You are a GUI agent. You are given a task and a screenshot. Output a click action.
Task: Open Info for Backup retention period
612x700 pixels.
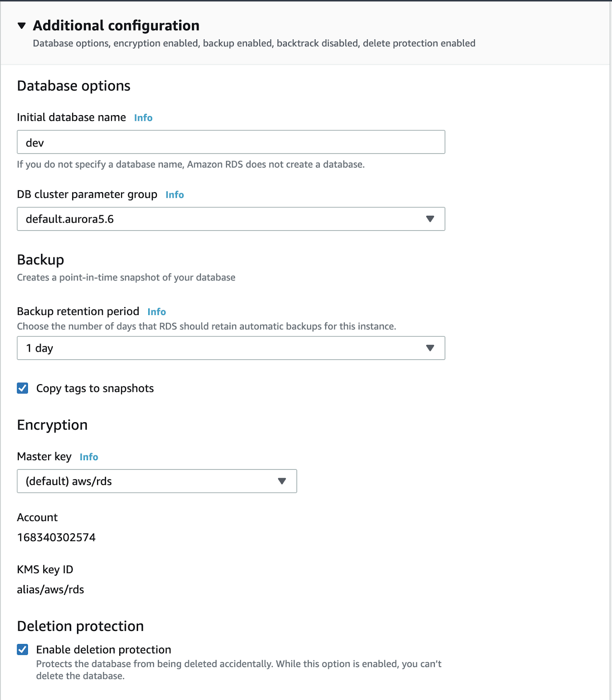point(157,312)
